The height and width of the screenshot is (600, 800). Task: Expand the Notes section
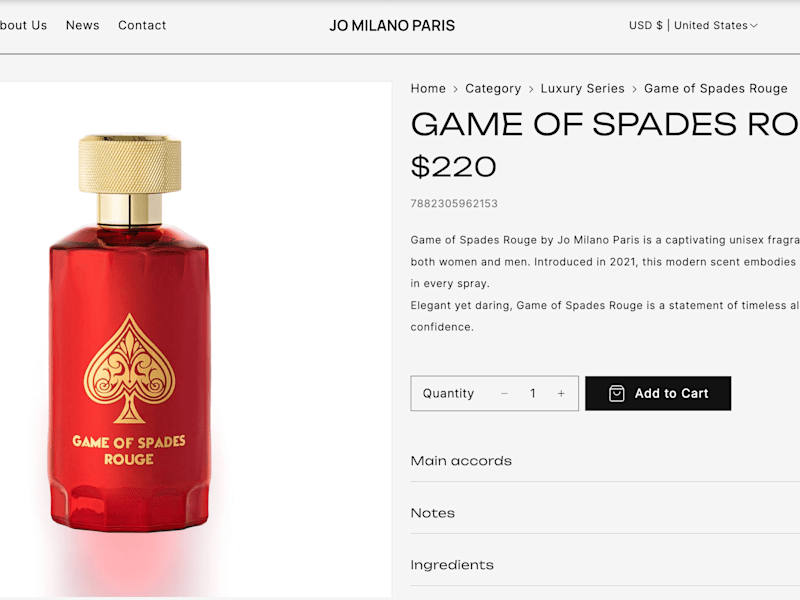[x=605, y=513]
